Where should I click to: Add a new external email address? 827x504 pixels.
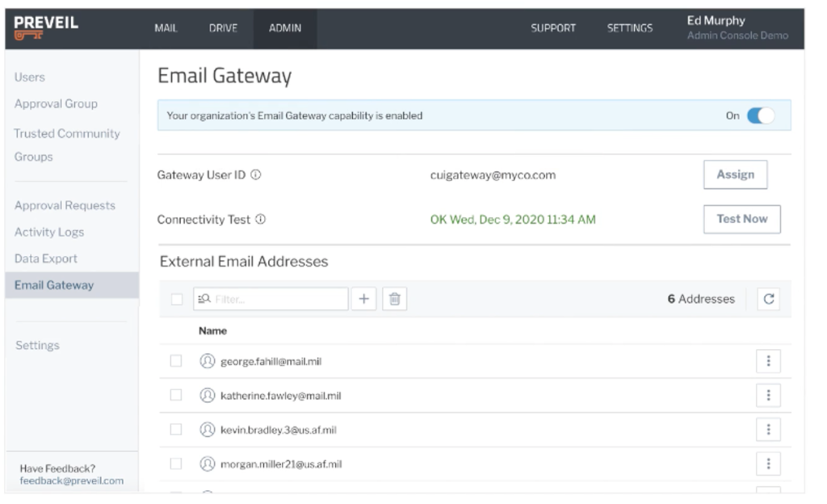pos(363,298)
